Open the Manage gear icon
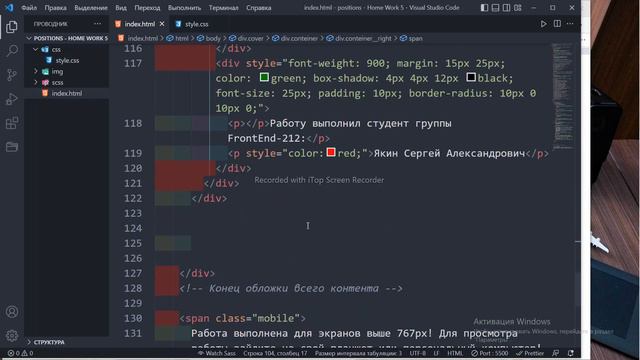This screenshot has height=360, width=640. [x=12, y=336]
